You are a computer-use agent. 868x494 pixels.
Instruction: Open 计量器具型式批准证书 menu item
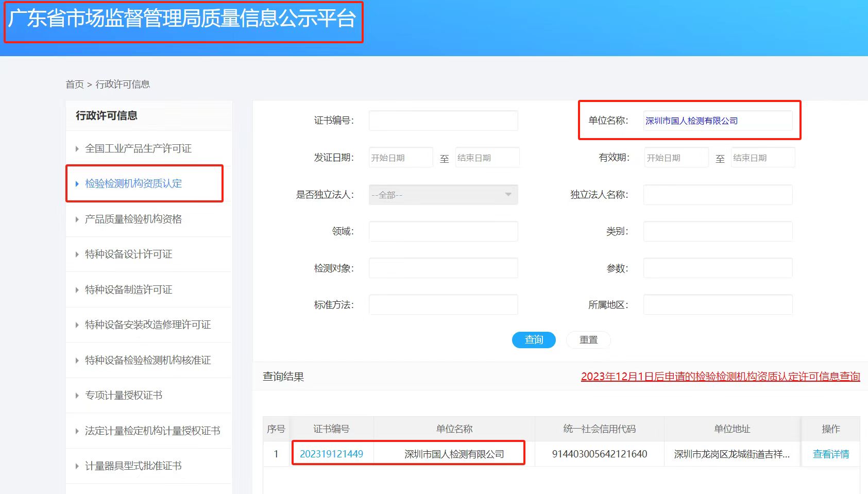(x=133, y=466)
